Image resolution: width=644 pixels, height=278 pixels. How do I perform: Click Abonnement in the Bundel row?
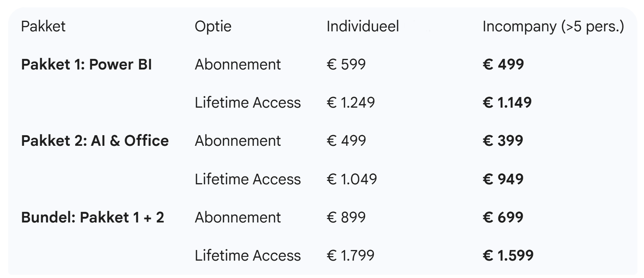click(238, 218)
